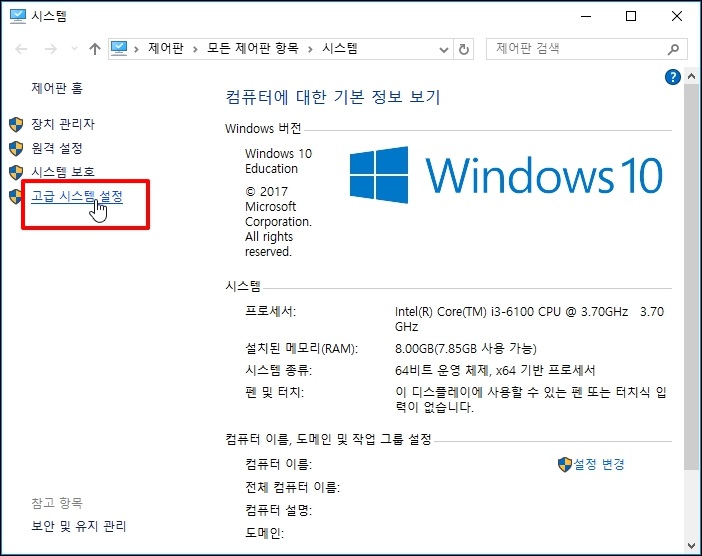Click the 참고 항목 label

coord(57,503)
